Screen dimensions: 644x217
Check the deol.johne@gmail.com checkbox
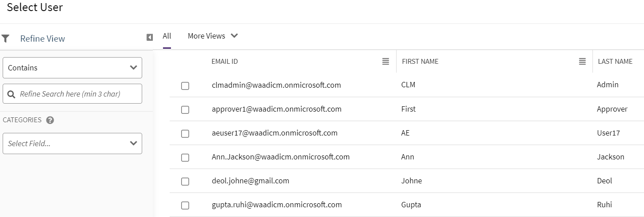[x=185, y=182]
